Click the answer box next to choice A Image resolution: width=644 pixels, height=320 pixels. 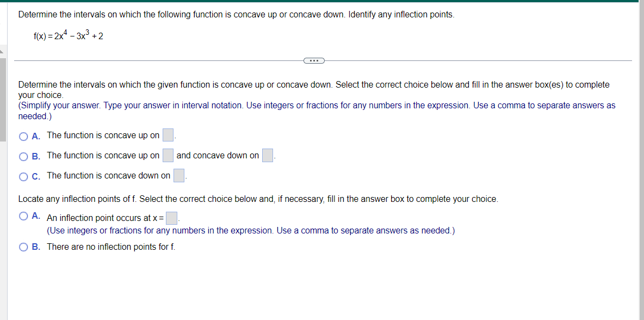pos(168,134)
